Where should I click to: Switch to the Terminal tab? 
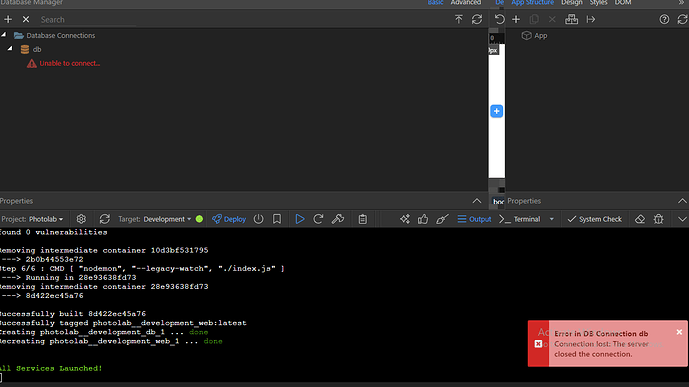520,219
